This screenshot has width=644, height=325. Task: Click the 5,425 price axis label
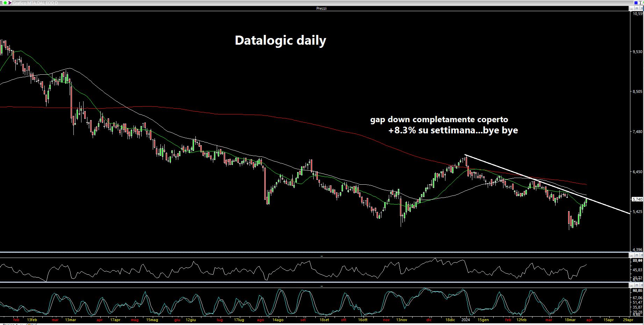tap(637, 212)
